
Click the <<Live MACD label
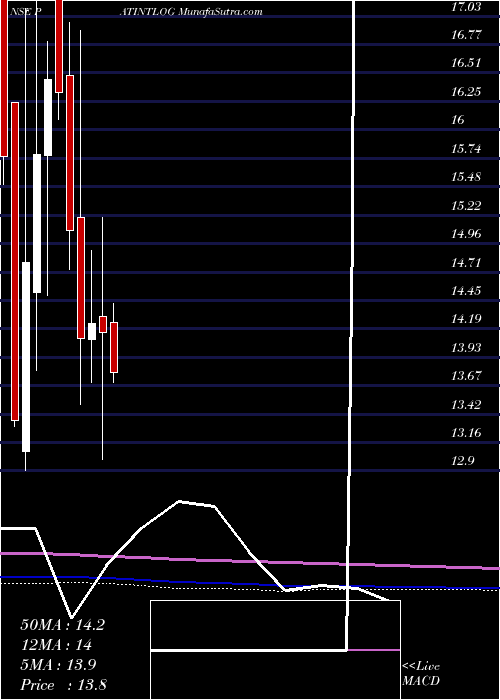coord(421,674)
